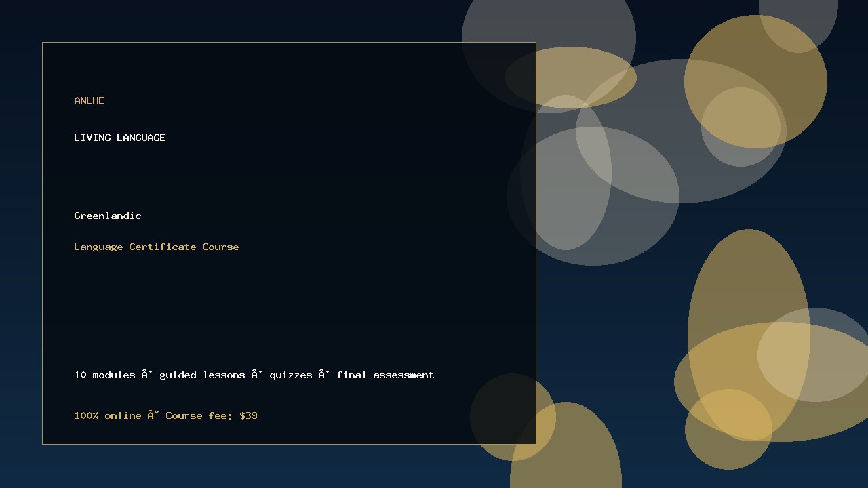Screen dimensions: 868x488
Task: Click the Greenlandic title text
Action: [108, 216]
